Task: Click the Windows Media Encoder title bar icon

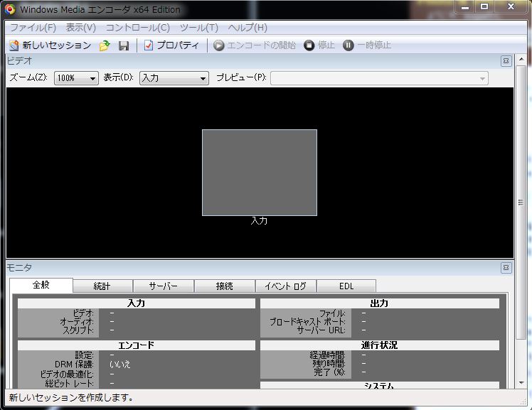Action: coord(10,9)
